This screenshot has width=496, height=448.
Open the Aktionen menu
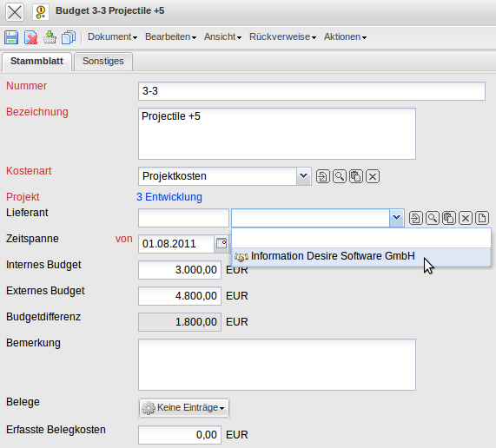[x=345, y=37]
